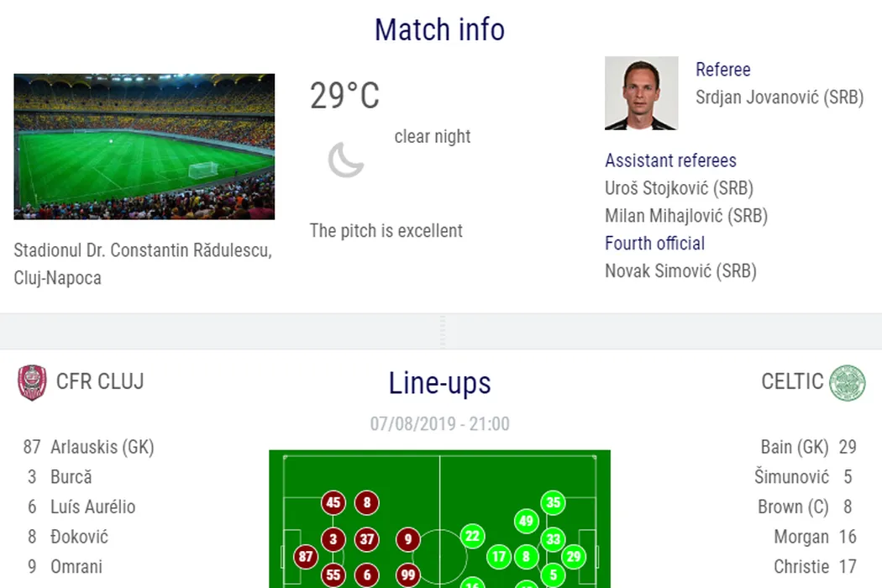Click the referee's portrait photo
882x588 pixels.
click(641, 93)
